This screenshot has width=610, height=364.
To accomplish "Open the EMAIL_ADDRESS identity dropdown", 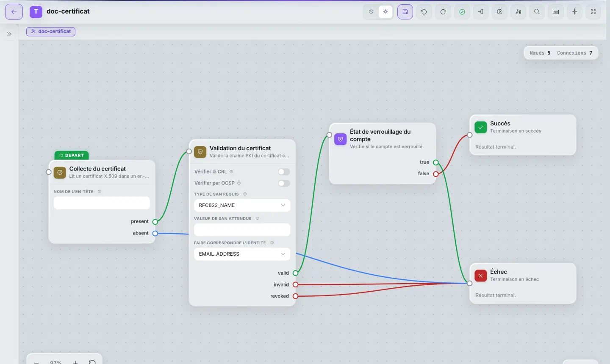I will (x=242, y=254).
